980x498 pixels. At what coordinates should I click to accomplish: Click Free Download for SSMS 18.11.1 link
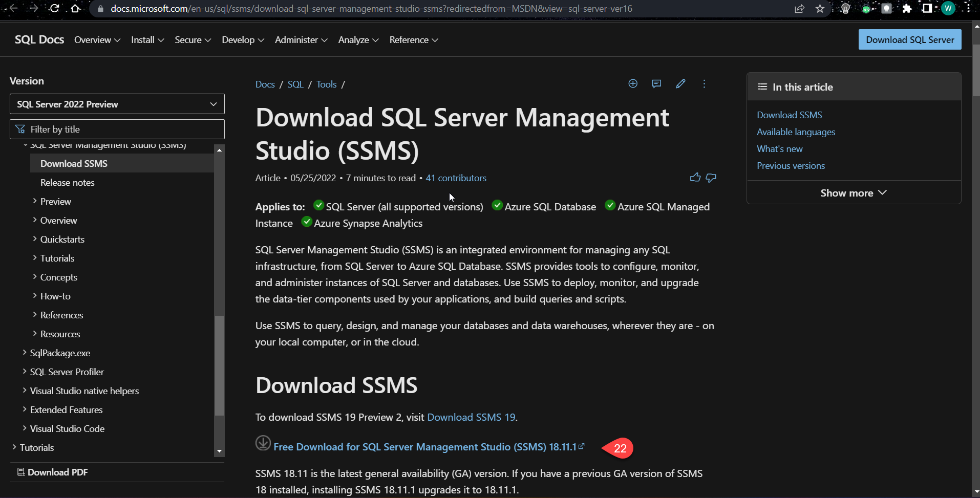(429, 447)
